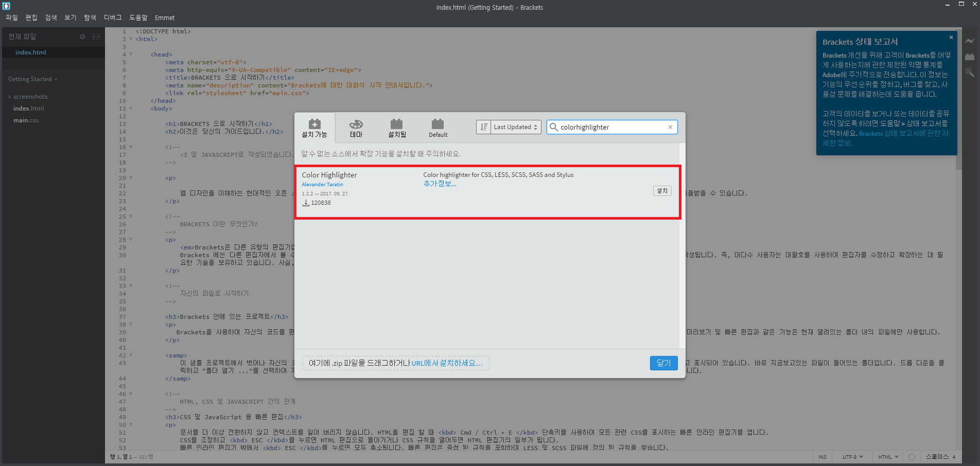Screen dimensions: 980x466
Task: Click the Color Highlighter extension title
Action: (x=329, y=175)
